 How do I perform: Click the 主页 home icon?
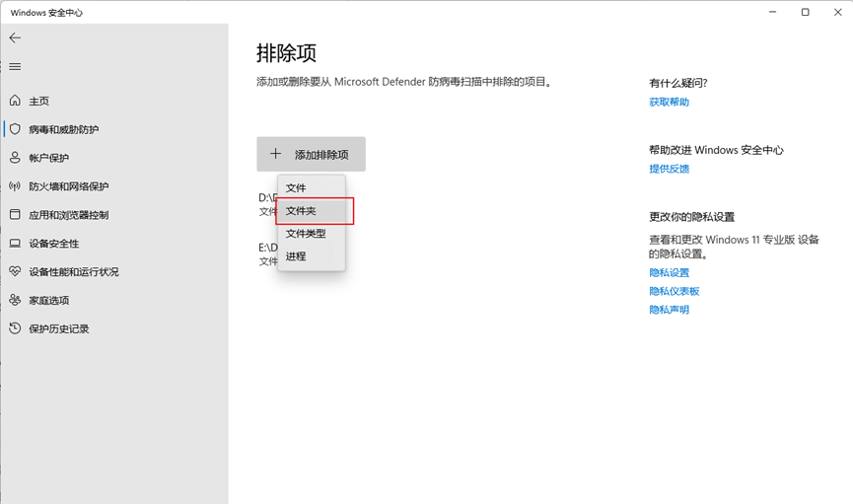click(15, 101)
